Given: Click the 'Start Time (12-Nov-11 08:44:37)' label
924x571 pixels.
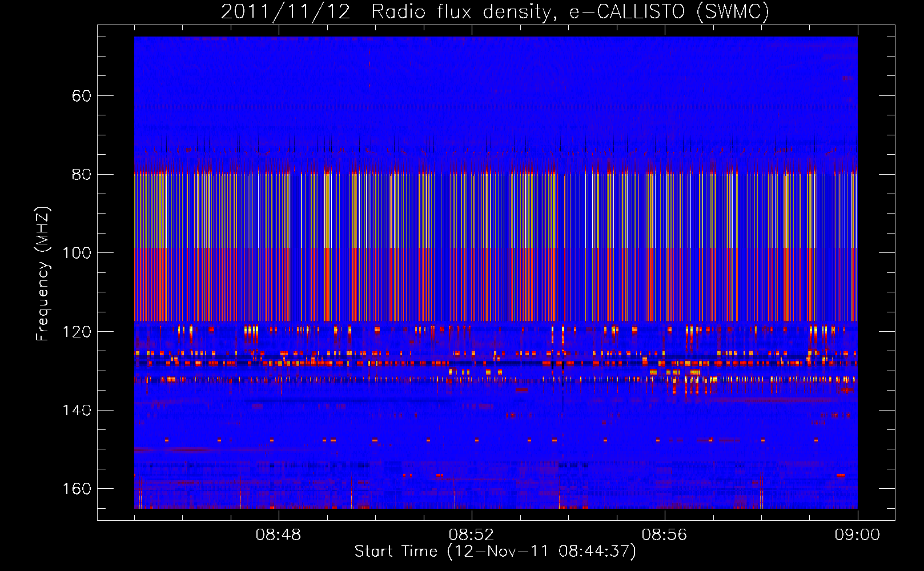Looking at the screenshot, I should (495, 552).
